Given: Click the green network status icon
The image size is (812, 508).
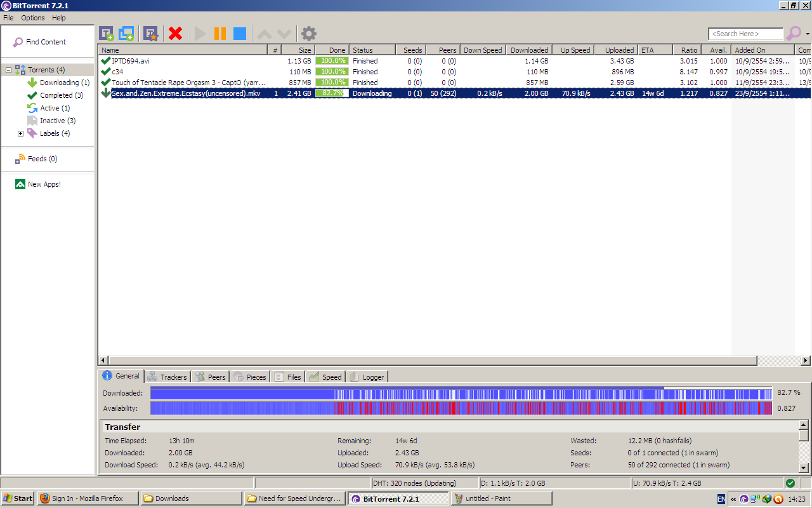Looking at the screenshot, I should coord(790,483).
